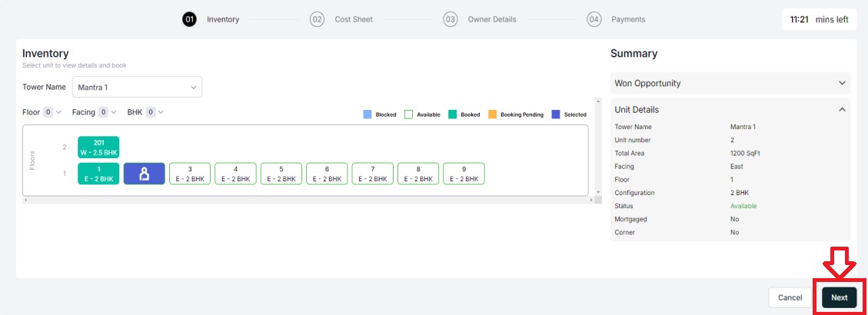Click the step 03 Owner Details circle
Image resolution: width=868 pixels, height=315 pixels.
[x=450, y=19]
